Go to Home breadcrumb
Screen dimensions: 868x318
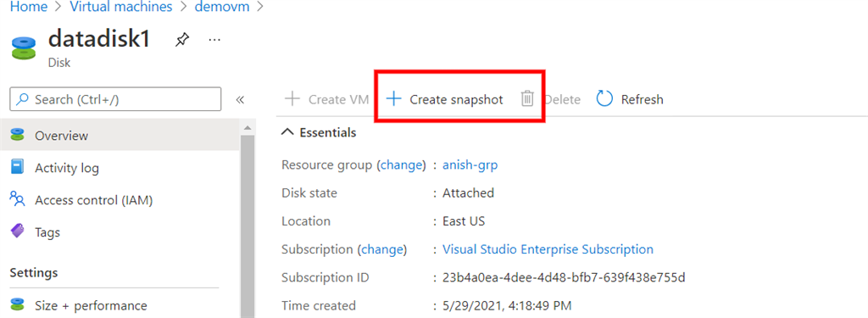[x=28, y=8]
